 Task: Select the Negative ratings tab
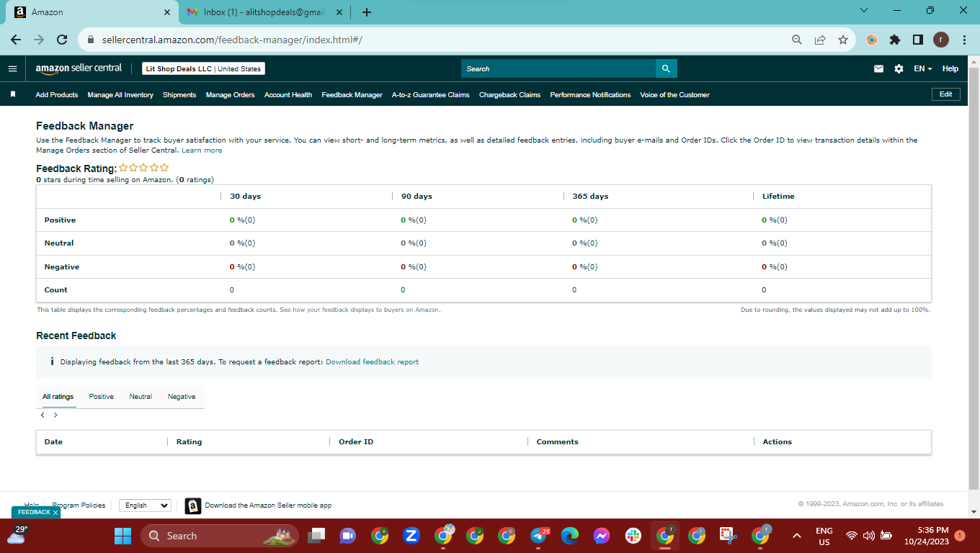tap(182, 397)
